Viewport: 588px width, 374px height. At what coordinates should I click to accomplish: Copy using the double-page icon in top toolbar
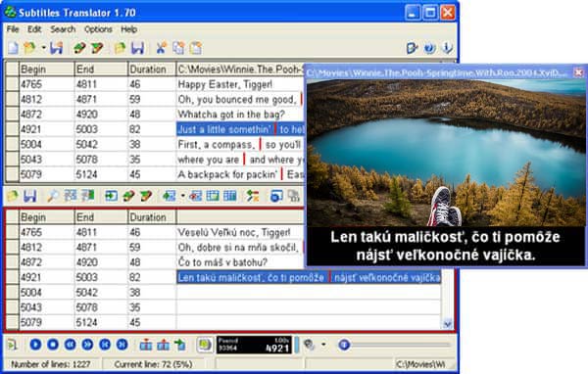[x=178, y=48]
